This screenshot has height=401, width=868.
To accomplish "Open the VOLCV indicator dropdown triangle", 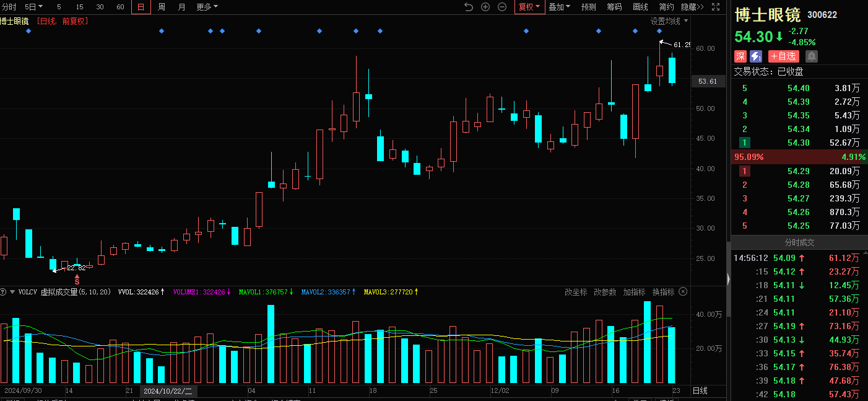I will (x=12, y=291).
